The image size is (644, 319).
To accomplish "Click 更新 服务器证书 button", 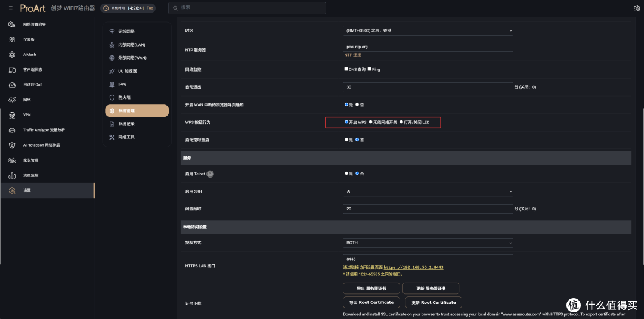I will 431,288.
